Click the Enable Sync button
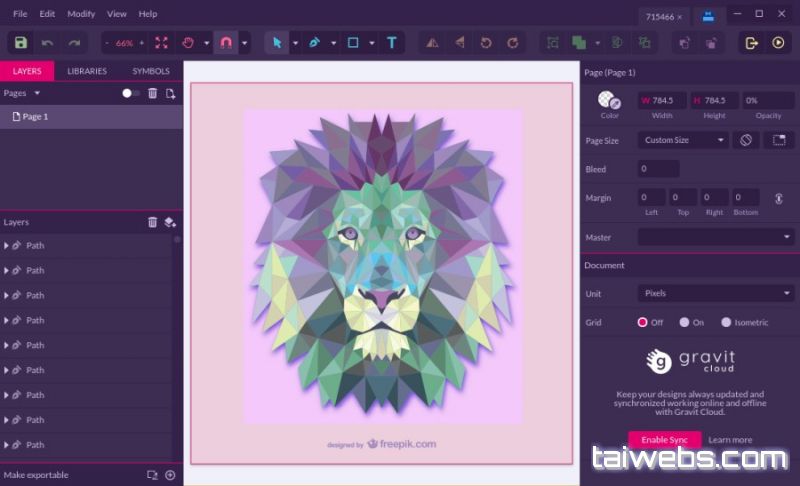Image resolution: width=800 pixels, height=486 pixels. [x=664, y=440]
